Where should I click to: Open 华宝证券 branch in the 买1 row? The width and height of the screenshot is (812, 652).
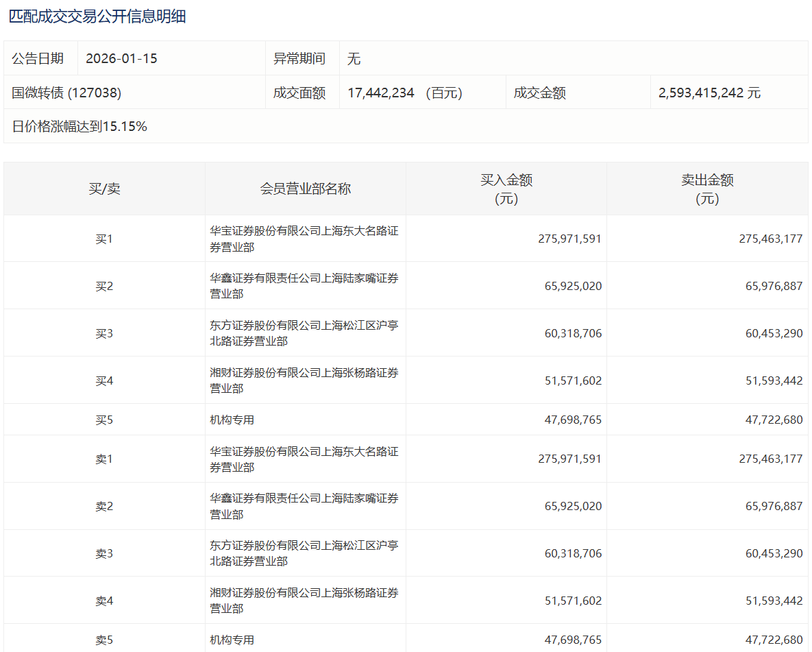point(304,239)
